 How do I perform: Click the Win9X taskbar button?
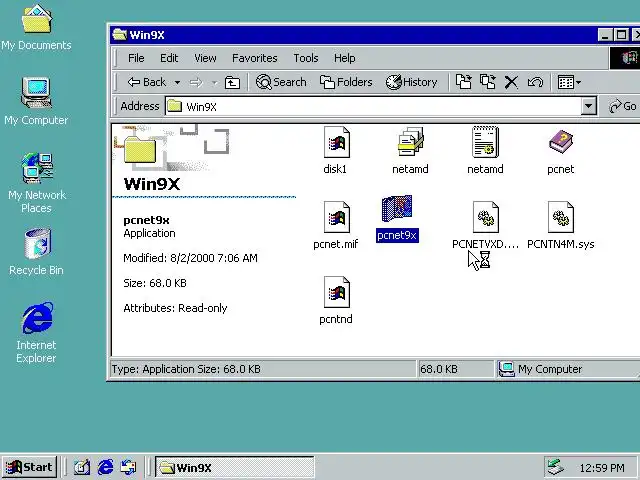235,467
